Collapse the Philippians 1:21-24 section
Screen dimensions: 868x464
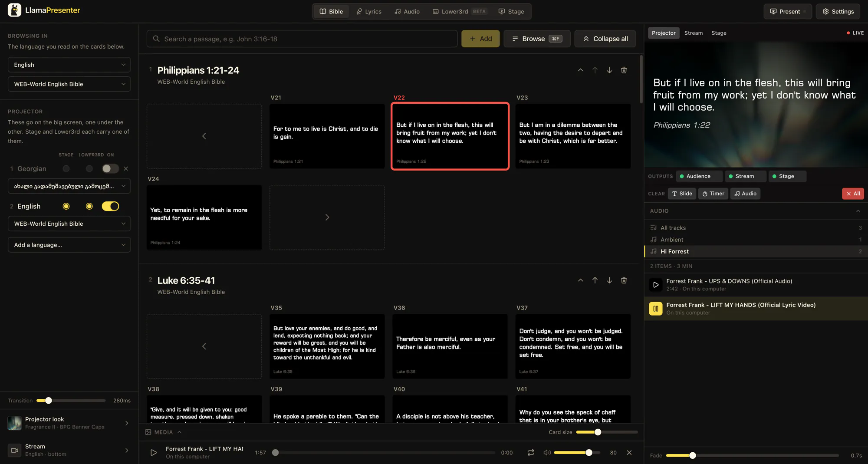pos(580,70)
